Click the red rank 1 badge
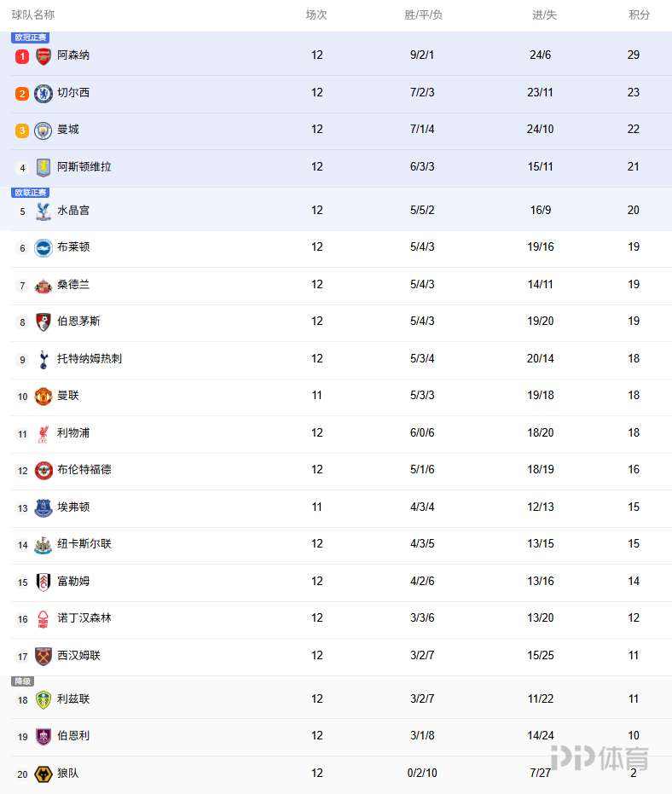The width and height of the screenshot is (672, 794). [x=22, y=56]
